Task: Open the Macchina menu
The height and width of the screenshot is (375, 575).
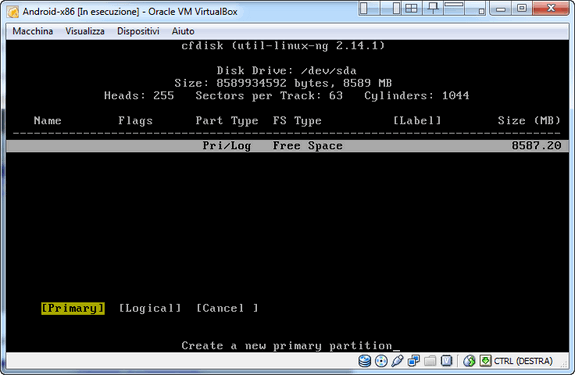Action: [x=33, y=31]
